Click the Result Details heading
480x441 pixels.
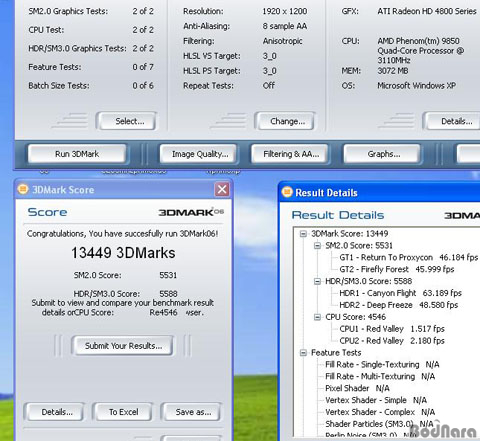pos(338,215)
